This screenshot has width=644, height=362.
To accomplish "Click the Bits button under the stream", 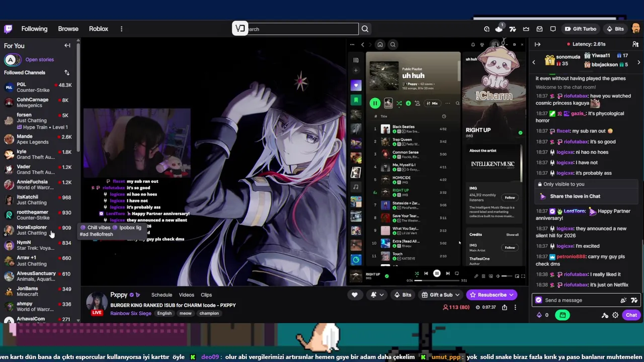I will [x=402, y=295].
